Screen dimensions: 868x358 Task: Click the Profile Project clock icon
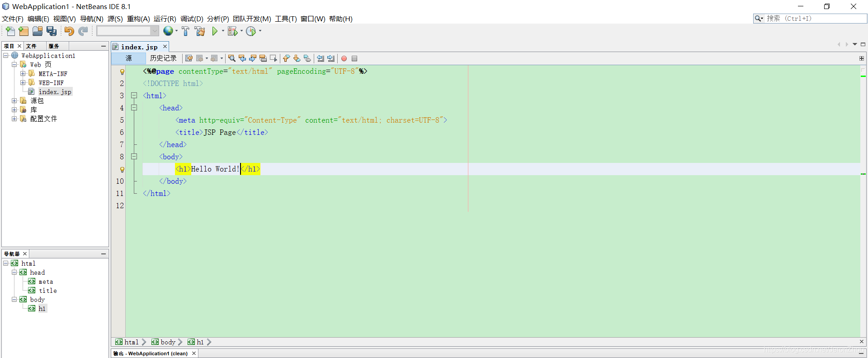[251, 31]
